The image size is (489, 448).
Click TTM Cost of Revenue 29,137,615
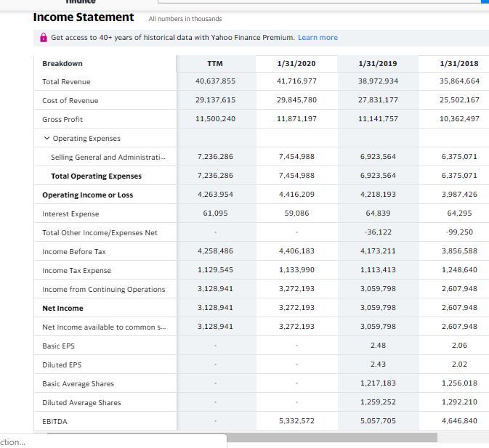click(x=215, y=100)
